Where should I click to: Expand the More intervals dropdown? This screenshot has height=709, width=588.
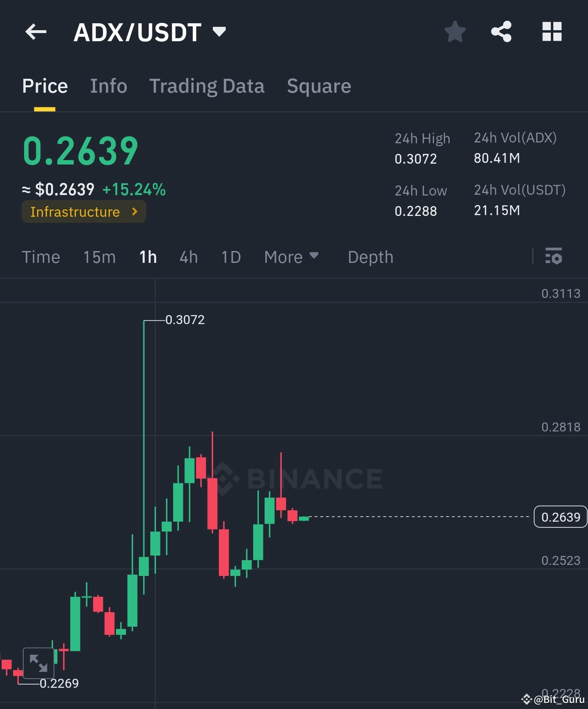(x=291, y=257)
